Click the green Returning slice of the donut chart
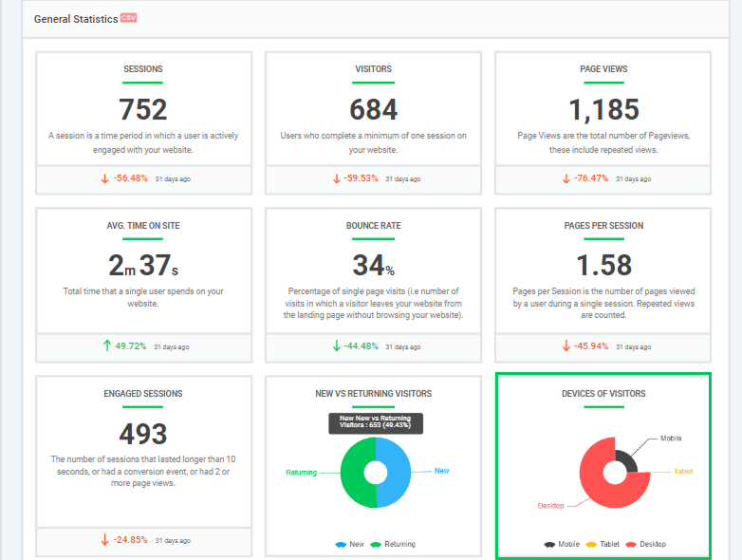742x560 pixels. click(x=355, y=472)
